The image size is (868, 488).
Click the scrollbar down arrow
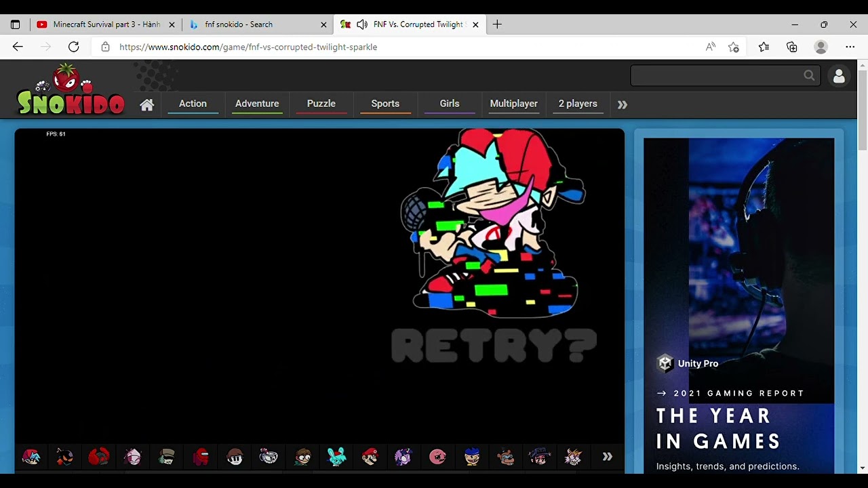tap(863, 468)
